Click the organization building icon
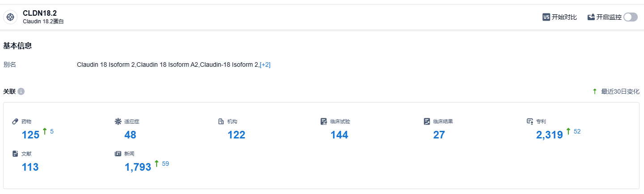This screenshot has height=194, width=644. point(221,121)
